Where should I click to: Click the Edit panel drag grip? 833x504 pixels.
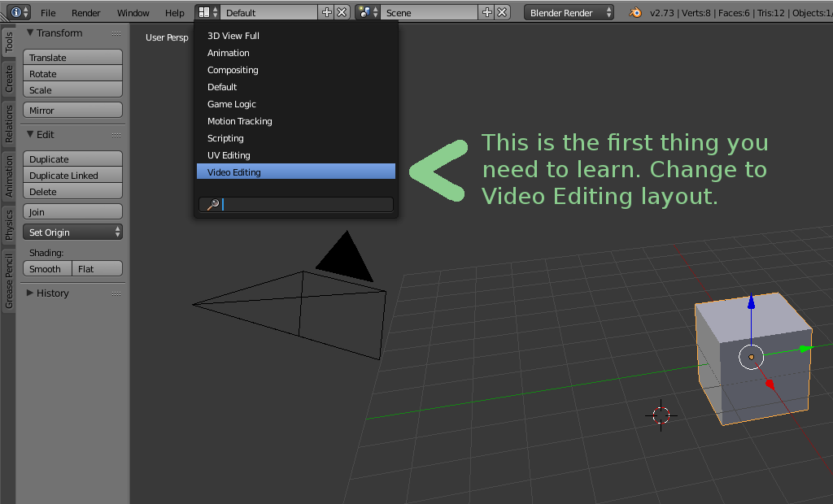tap(116, 135)
